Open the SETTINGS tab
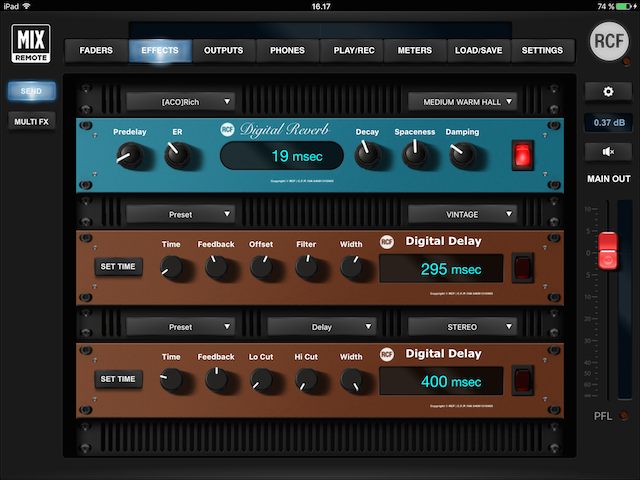The width and height of the screenshot is (640, 480). [542, 51]
